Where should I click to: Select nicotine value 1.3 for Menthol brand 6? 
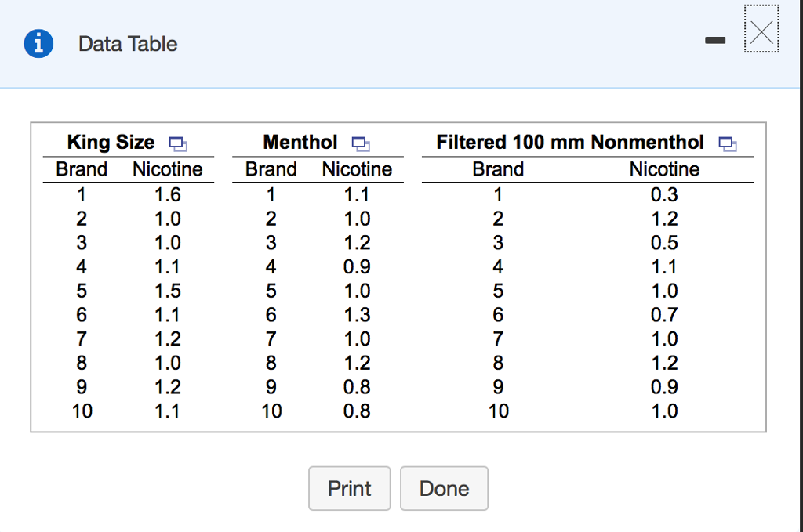(357, 314)
